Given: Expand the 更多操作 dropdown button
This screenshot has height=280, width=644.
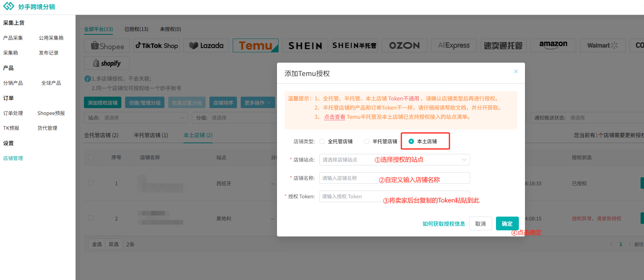Looking at the screenshot, I should [258, 103].
